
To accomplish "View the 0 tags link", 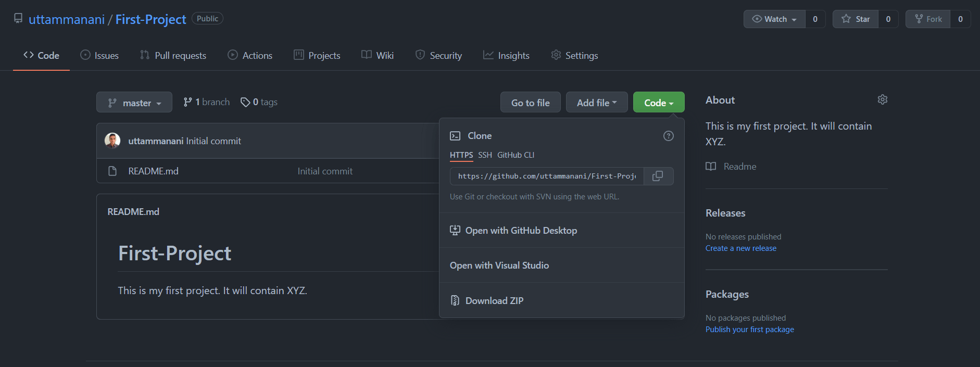I will coord(259,102).
